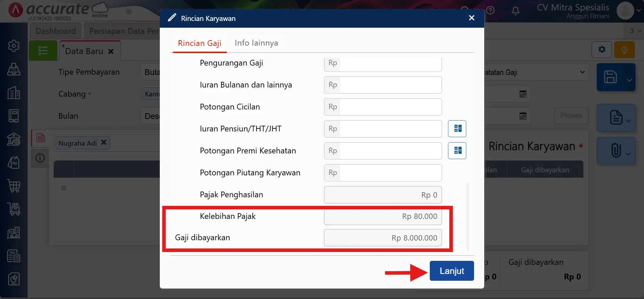
Task: Click the Lanjut button
Action: [452, 271]
